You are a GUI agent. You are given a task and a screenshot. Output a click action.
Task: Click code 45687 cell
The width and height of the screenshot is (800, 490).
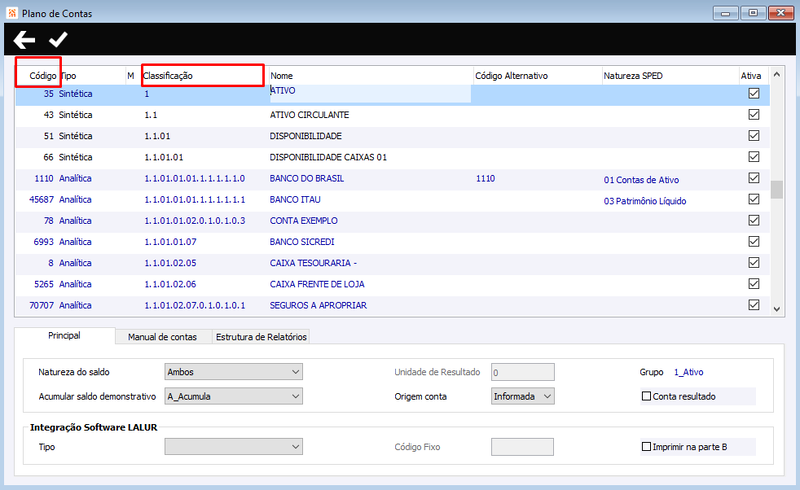[x=41, y=199]
